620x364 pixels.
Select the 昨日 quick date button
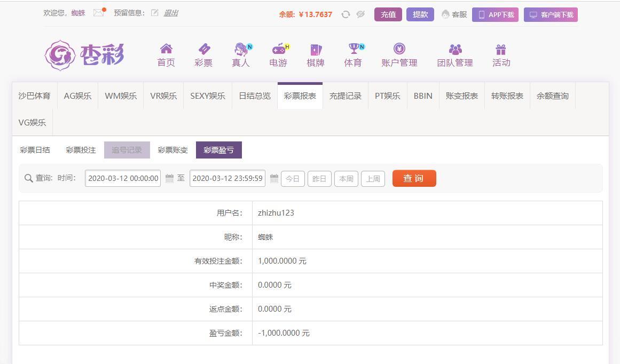pyautogui.click(x=319, y=179)
